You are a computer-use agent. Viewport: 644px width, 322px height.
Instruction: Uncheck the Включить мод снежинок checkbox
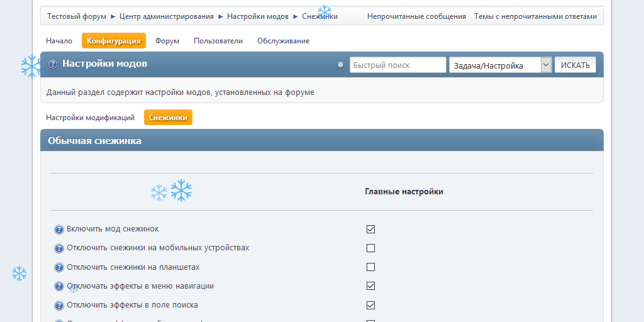click(x=370, y=230)
